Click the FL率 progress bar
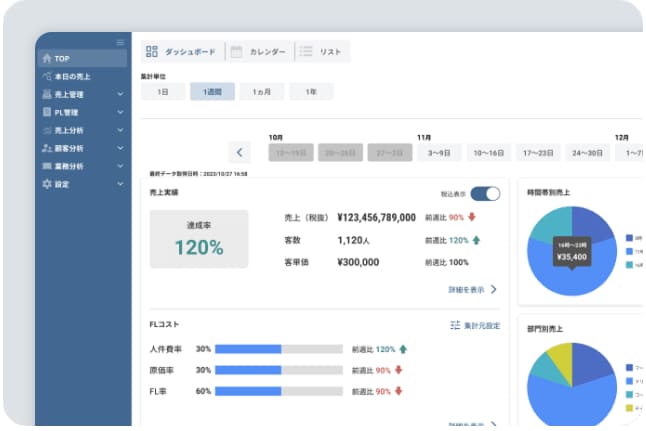Viewport: 646px width, 431px height. pyautogui.click(x=279, y=391)
